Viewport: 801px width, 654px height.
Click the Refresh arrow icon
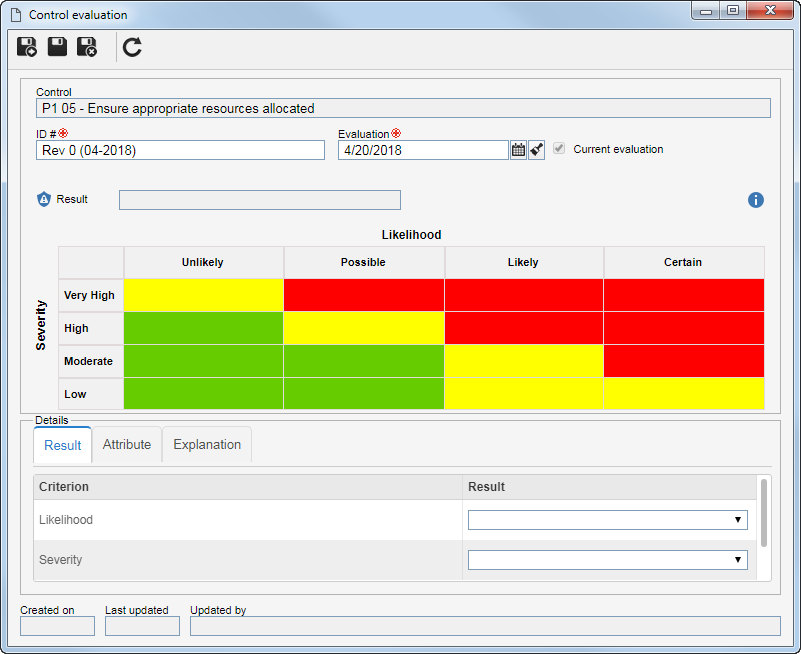[132, 47]
